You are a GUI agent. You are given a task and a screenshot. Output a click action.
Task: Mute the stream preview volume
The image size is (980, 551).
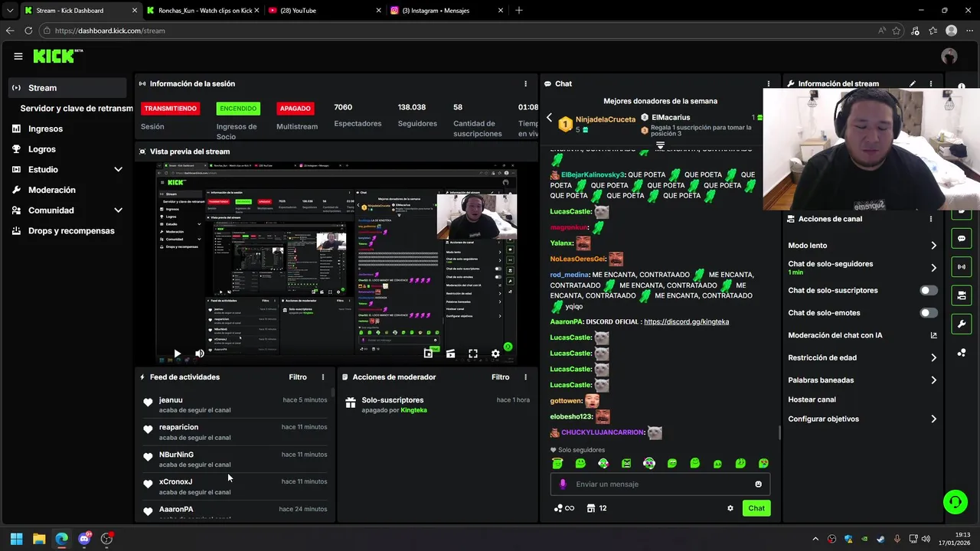[200, 354]
